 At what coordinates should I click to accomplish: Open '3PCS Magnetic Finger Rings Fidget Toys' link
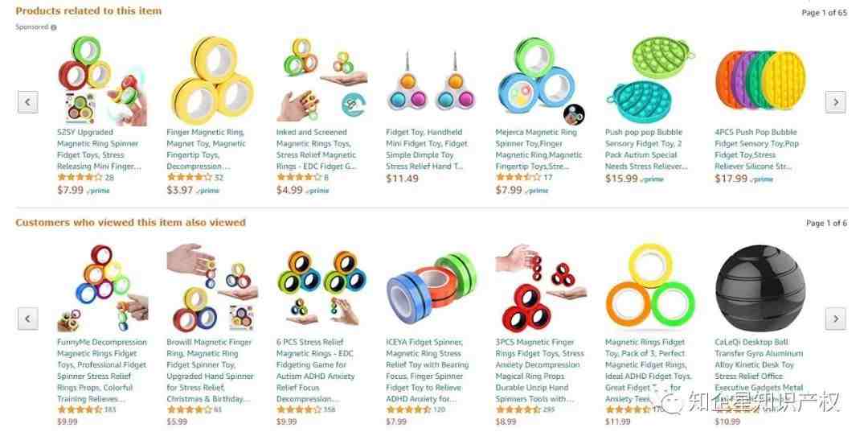click(x=540, y=370)
